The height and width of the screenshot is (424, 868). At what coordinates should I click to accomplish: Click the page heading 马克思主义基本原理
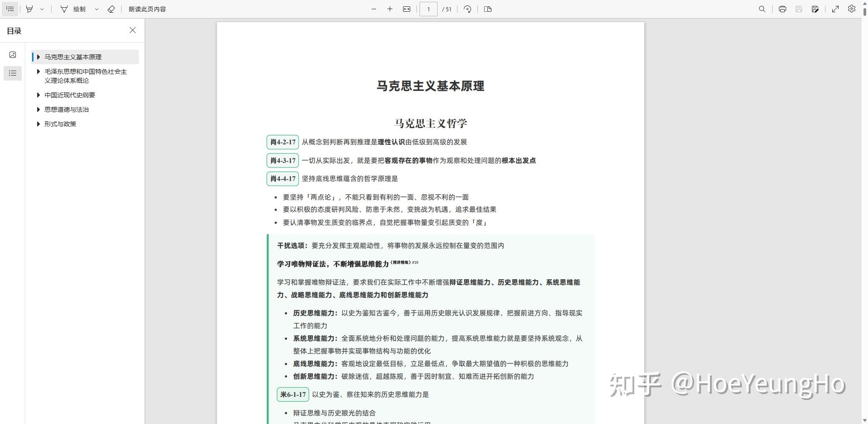tap(430, 86)
